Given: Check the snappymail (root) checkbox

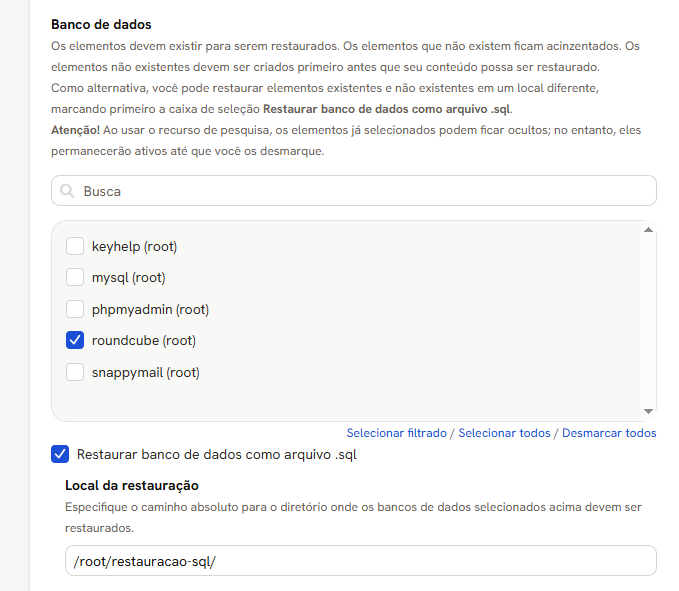Looking at the screenshot, I should 75,372.
